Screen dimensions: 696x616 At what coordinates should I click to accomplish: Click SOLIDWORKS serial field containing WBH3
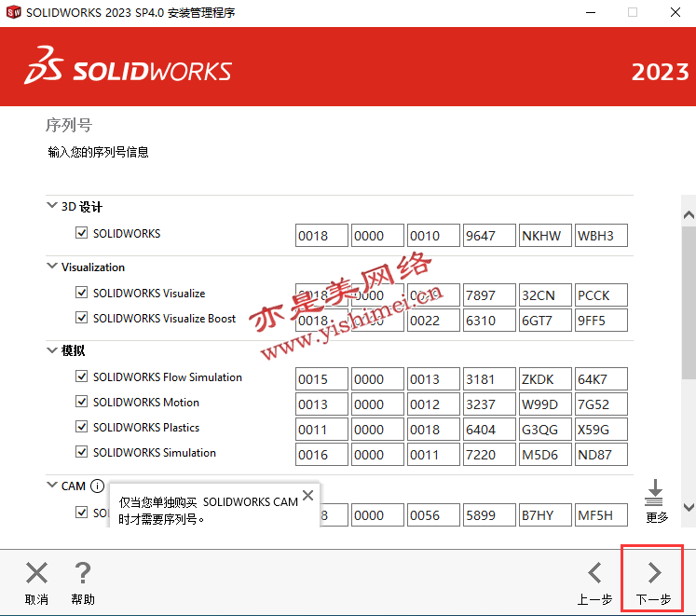(601, 236)
